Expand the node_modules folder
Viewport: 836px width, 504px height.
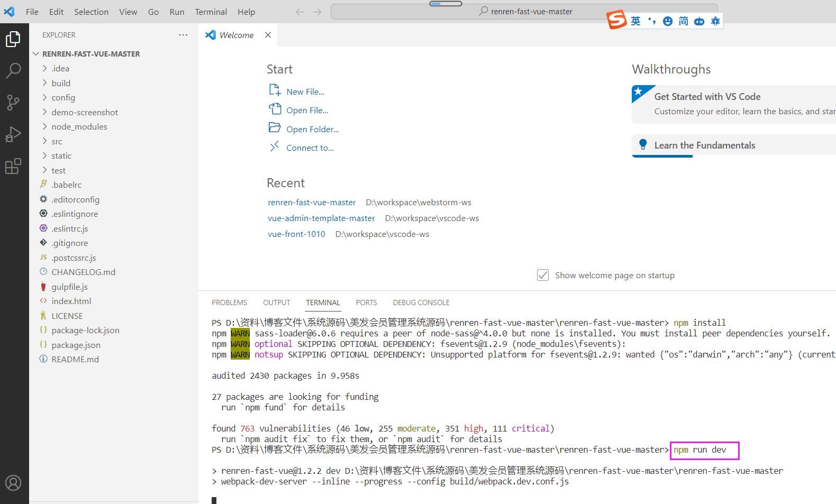tap(44, 126)
